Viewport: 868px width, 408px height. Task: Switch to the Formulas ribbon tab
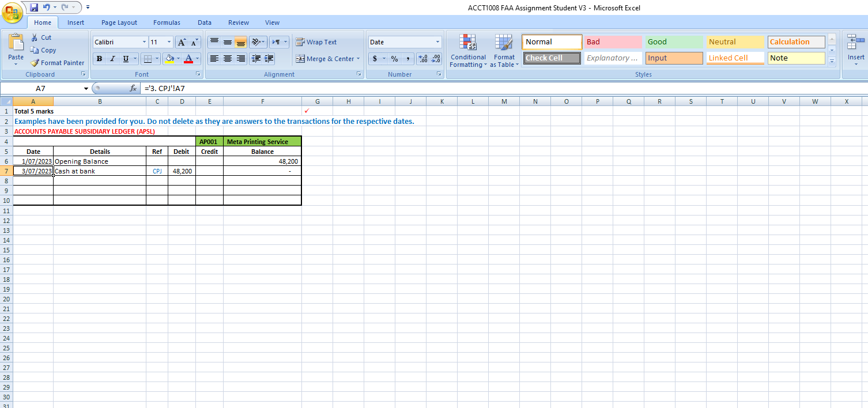(167, 22)
